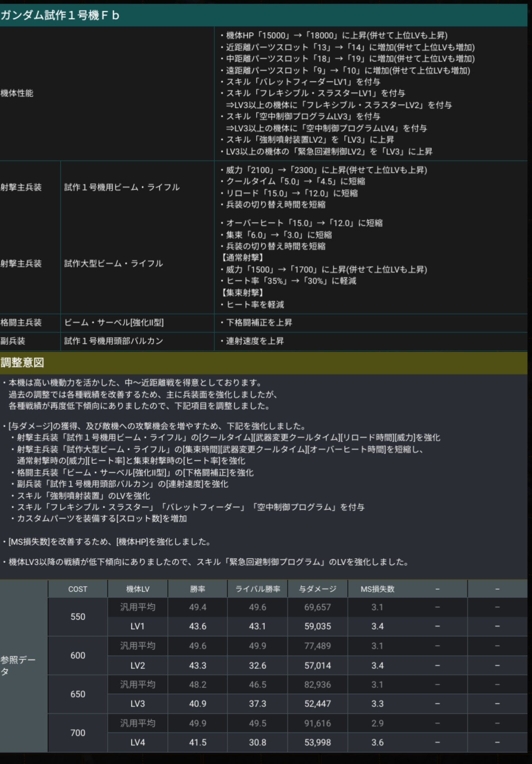The image size is (532, 764).
Task: Click the ヒート率「35%」→「30%」 line
Action: point(288,281)
